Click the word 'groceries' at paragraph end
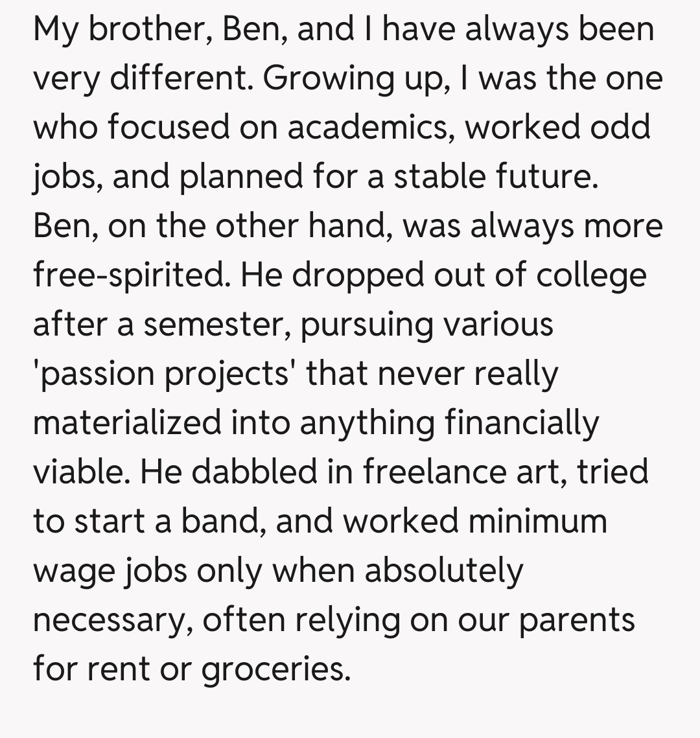 (x=275, y=669)
